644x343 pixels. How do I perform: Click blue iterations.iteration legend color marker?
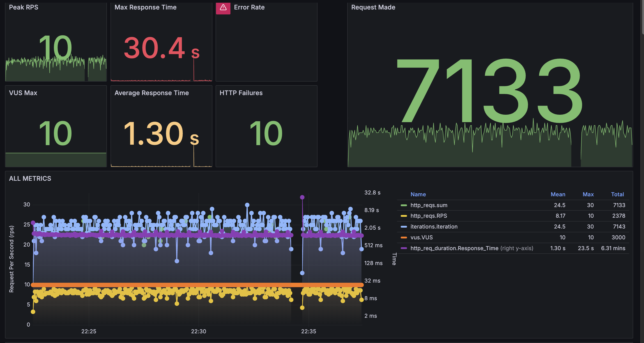point(403,226)
